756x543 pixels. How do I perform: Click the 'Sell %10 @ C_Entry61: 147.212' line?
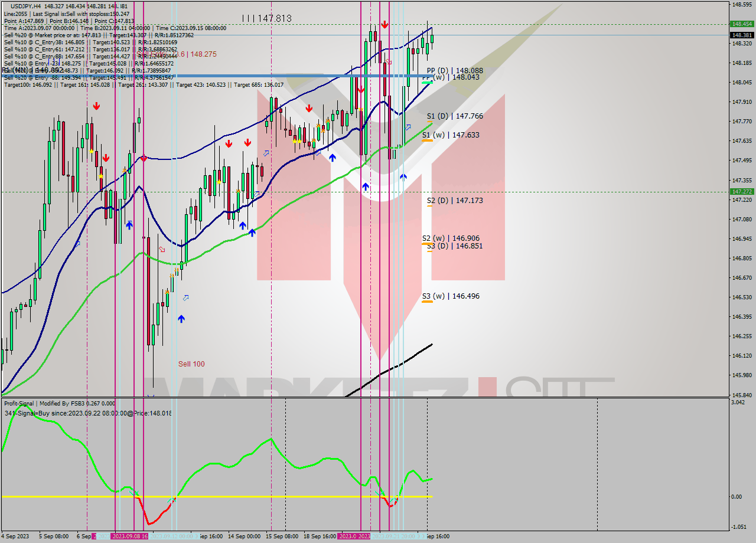[90, 50]
